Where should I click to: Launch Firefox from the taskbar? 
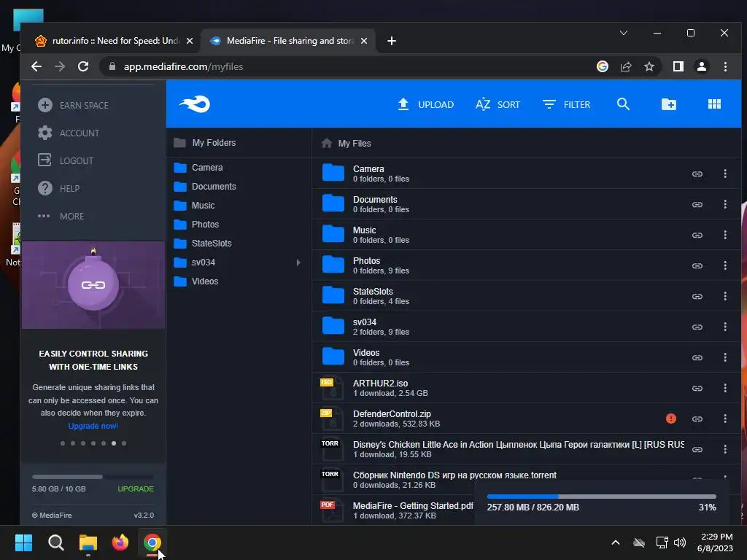[x=120, y=542]
